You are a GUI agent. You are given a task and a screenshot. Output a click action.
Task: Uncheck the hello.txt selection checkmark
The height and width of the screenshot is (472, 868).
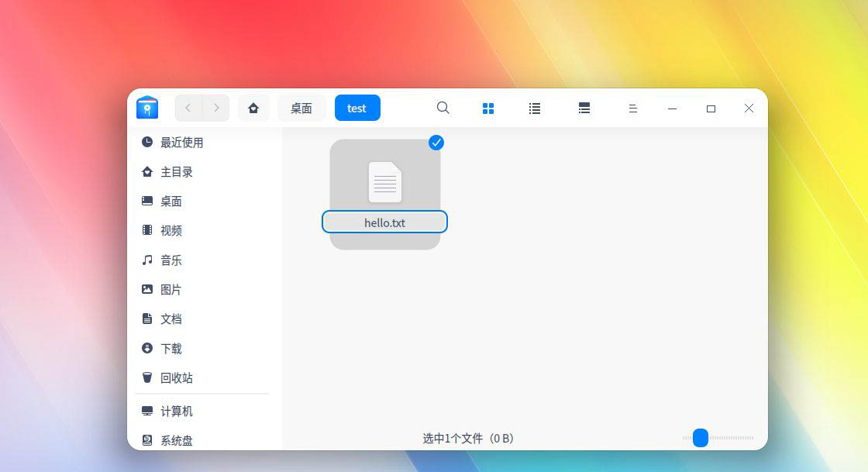point(436,142)
